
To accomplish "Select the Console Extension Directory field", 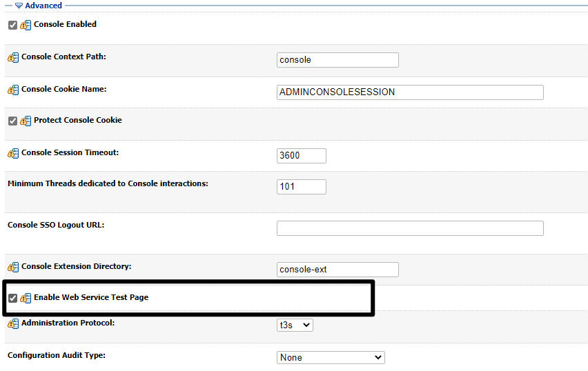I will coord(337,270).
